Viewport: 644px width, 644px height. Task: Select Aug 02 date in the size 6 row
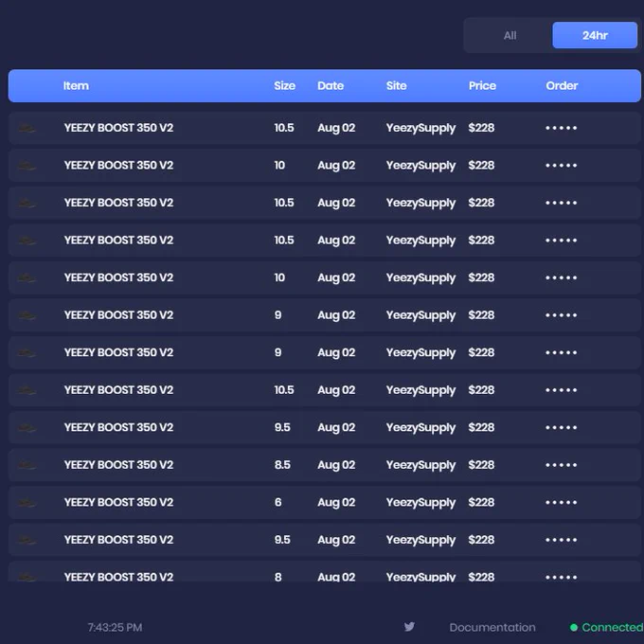click(336, 503)
